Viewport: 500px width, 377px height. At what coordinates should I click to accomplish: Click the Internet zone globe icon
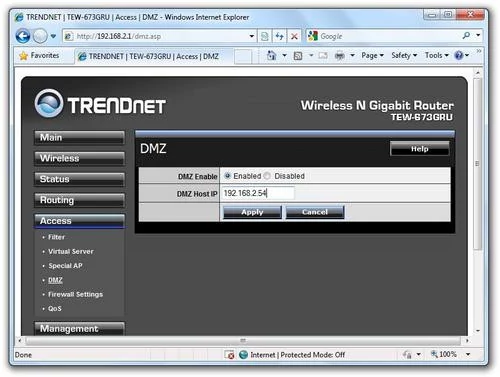pos(244,355)
